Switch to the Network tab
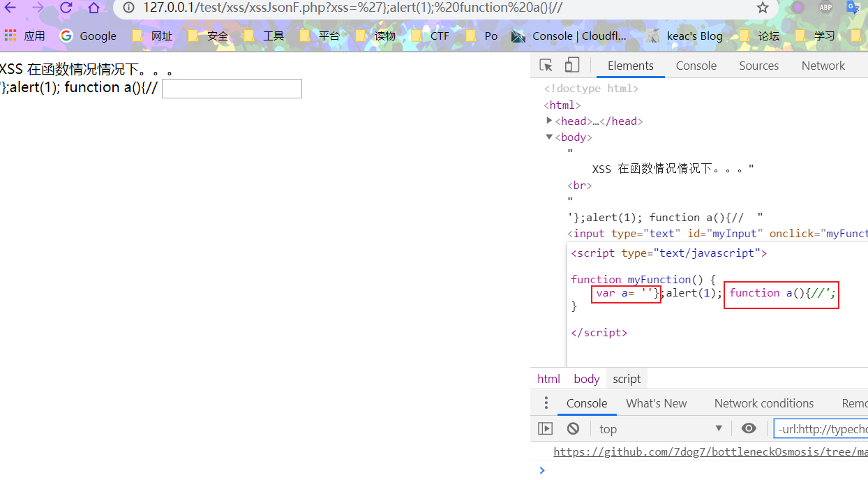 pyautogui.click(x=823, y=66)
